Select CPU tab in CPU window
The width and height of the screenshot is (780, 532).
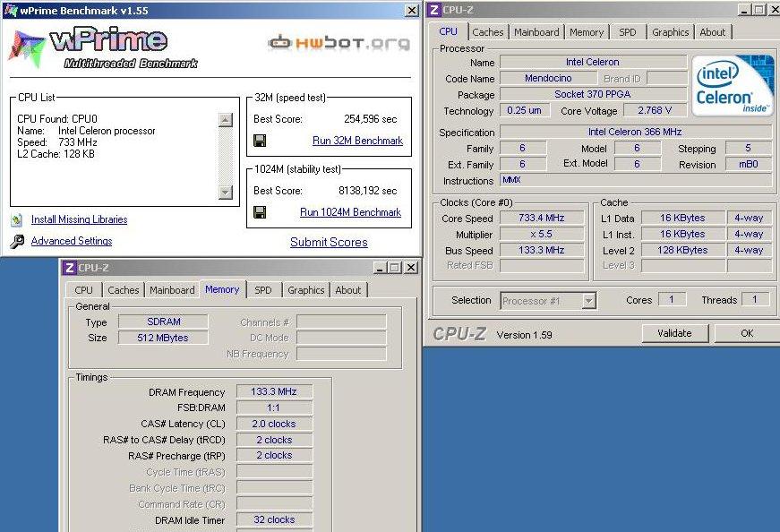[x=448, y=31]
